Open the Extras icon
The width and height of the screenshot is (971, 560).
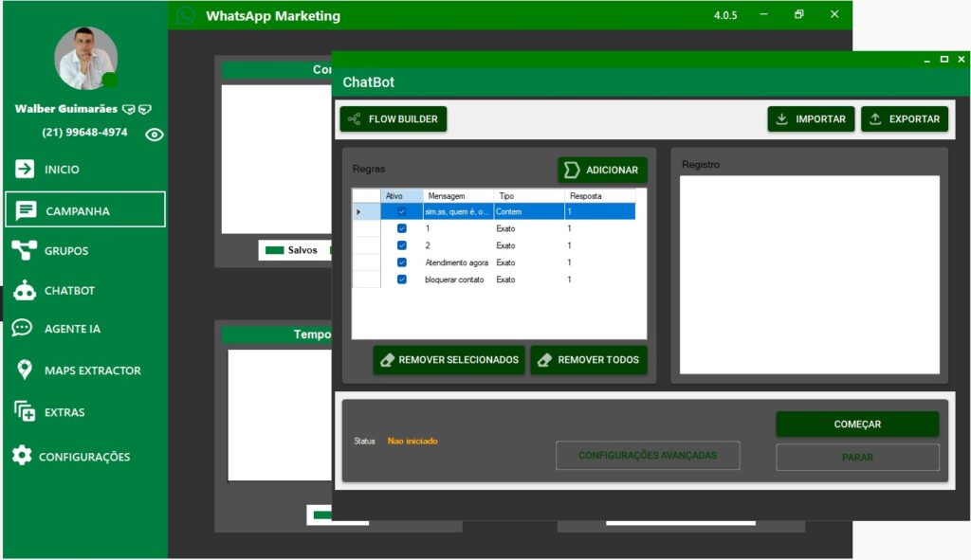(25, 412)
